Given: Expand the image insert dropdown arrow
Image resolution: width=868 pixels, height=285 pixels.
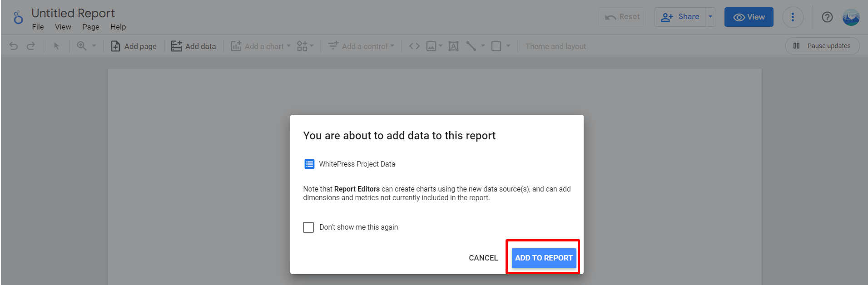Looking at the screenshot, I should click(x=440, y=46).
